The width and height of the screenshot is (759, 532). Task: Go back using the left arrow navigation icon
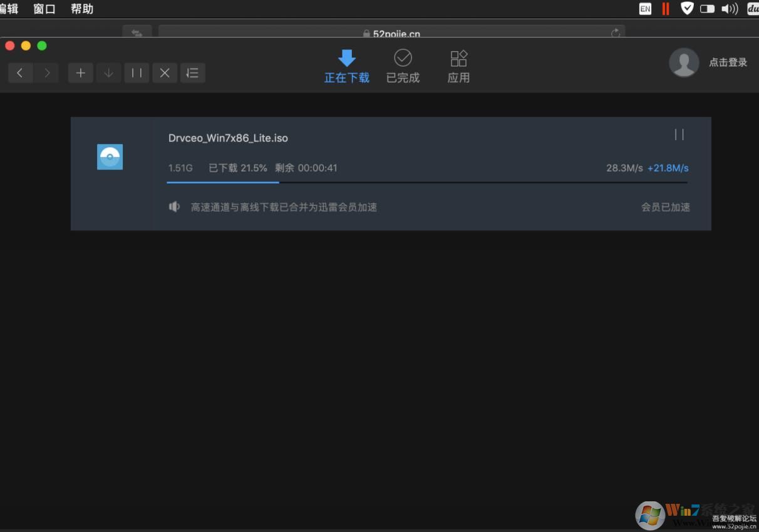click(20, 73)
